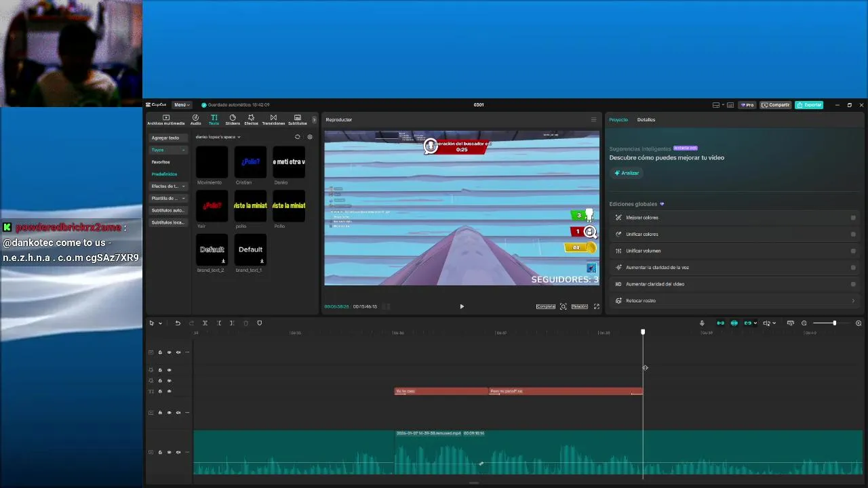Add a marker with the shield icon
Viewport: 868px width, 488px height.
click(259, 323)
